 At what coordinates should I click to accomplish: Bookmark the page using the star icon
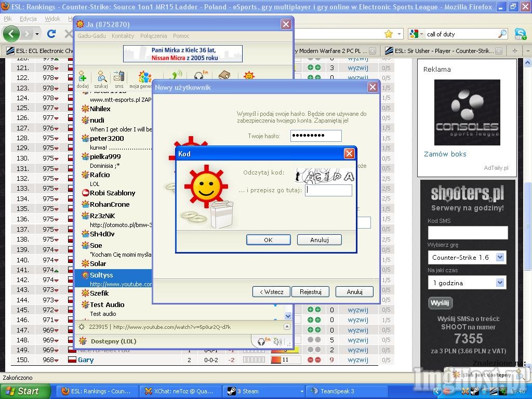click(x=389, y=34)
